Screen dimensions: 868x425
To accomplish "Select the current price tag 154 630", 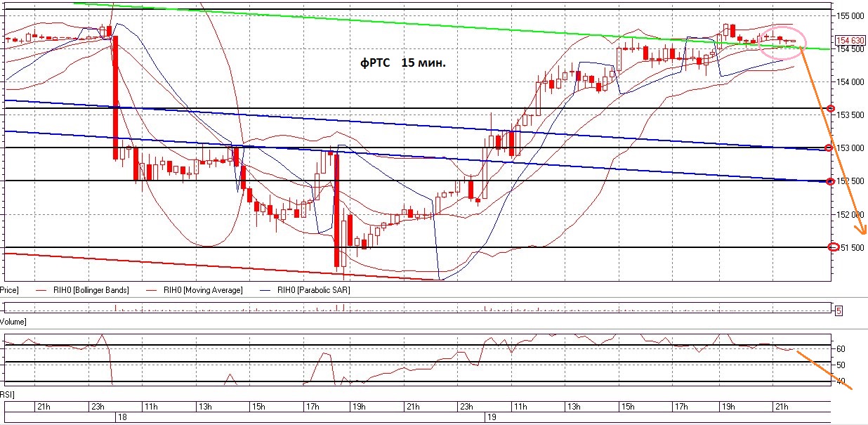I will point(850,42).
